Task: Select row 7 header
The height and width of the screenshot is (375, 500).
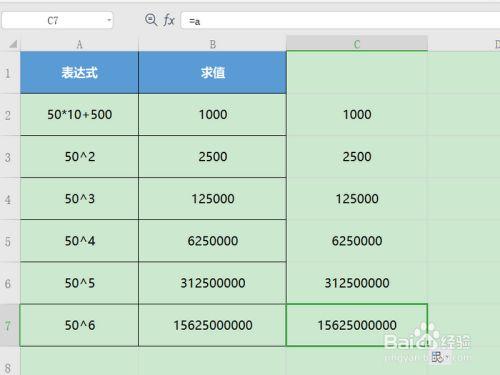Action: pos(9,325)
